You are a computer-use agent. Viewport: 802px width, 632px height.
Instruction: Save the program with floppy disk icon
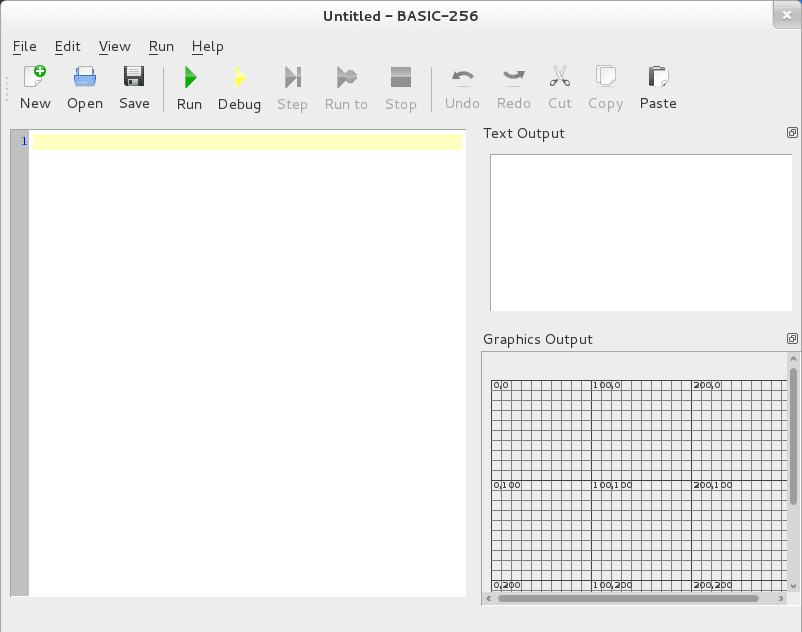[134, 87]
